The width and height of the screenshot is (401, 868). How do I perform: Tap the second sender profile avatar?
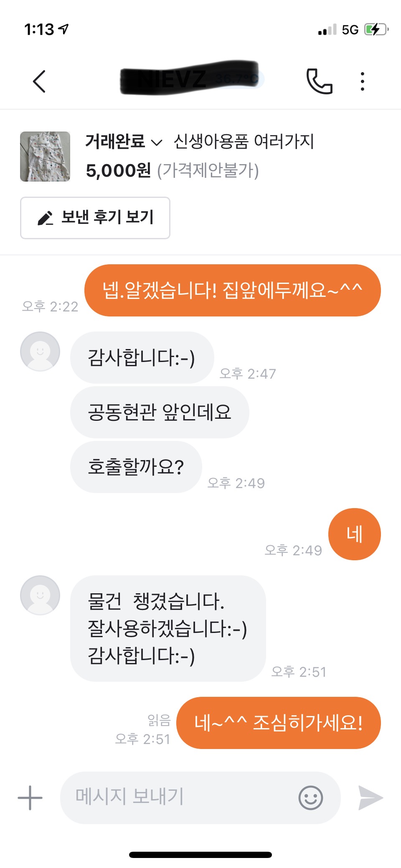(x=40, y=595)
